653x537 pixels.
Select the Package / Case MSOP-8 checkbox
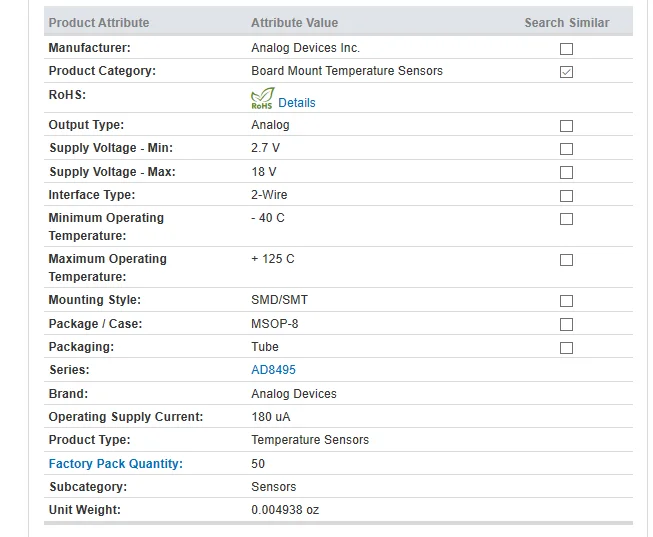click(x=566, y=324)
